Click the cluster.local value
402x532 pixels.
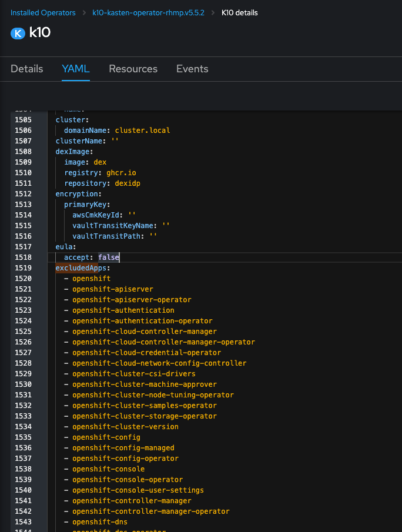click(142, 131)
